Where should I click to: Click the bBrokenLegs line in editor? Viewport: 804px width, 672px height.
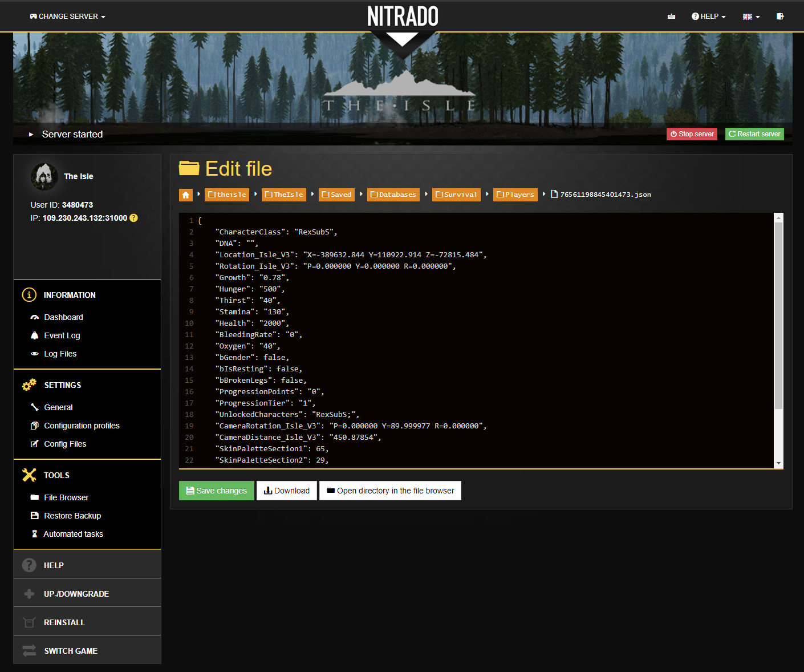coord(261,380)
